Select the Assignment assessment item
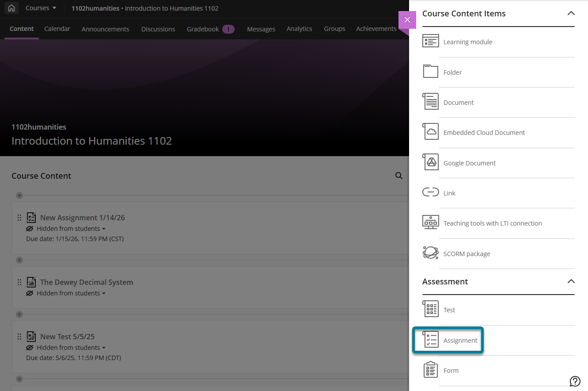Viewport: 588px width, 391px height. pos(460,340)
